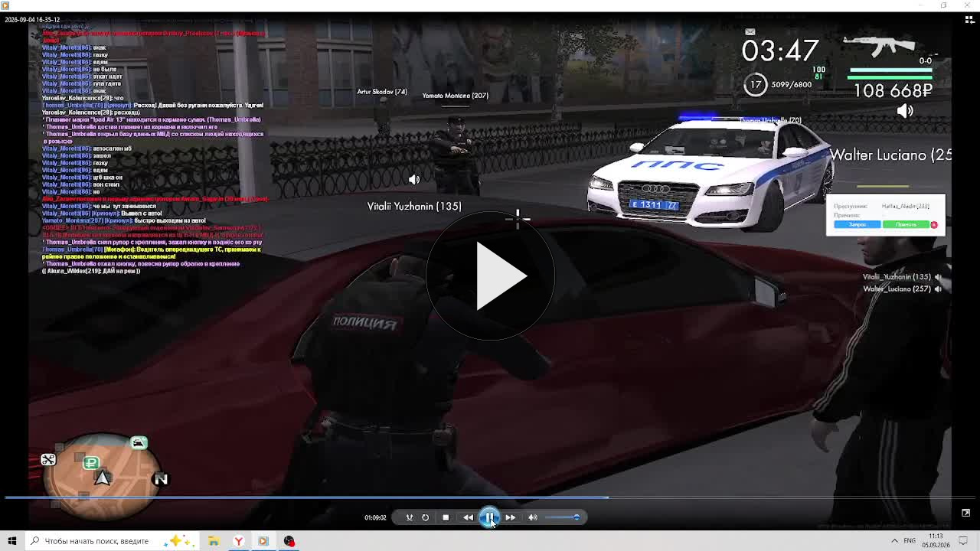Image resolution: width=980 pixels, height=551 pixels.
Task: Change the ENG input language
Action: coord(910,541)
